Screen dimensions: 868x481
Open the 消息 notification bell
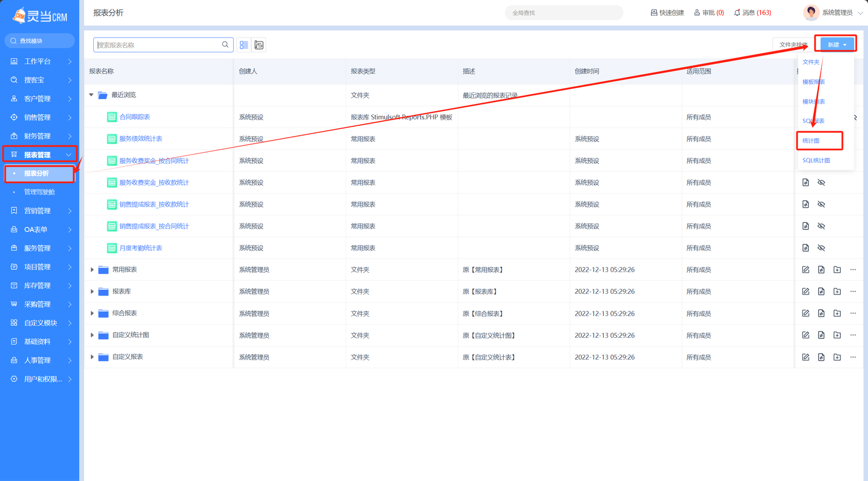[752, 12]
